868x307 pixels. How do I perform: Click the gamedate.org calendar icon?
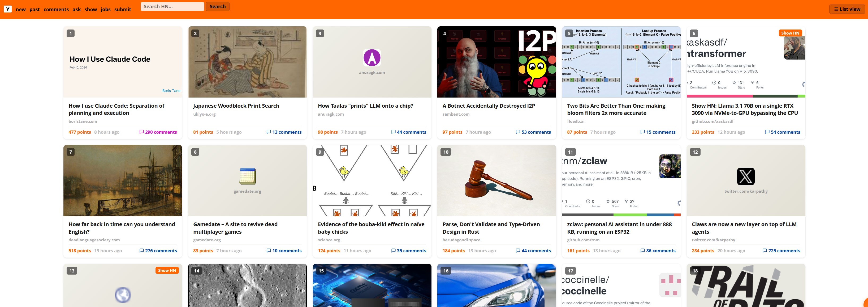(x=247, y=176)
